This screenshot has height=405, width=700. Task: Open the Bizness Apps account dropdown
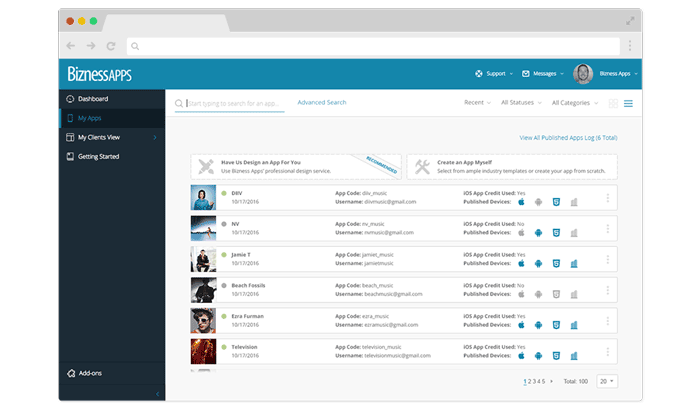[618, 74]
